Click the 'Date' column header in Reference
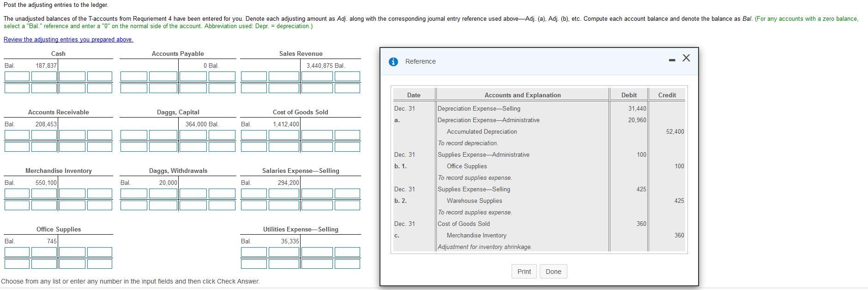Image resolution: width=868 pixels, height=290 pixels. (414, 95)
